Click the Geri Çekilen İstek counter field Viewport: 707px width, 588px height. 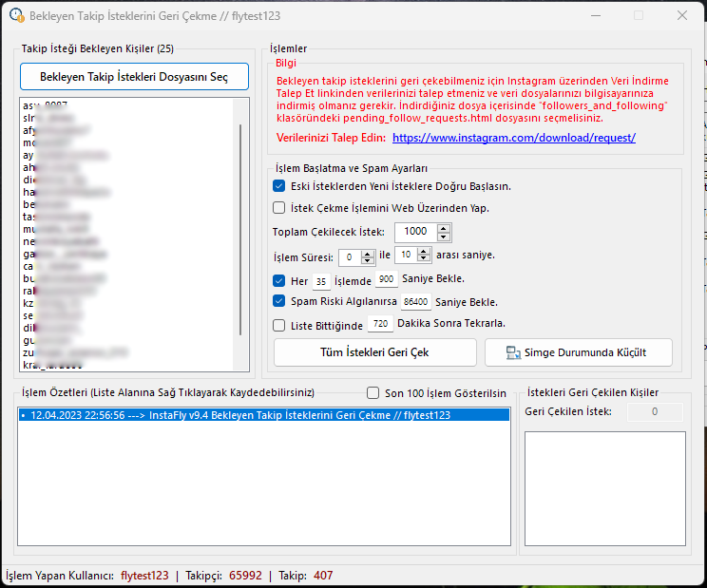point(655,411)
